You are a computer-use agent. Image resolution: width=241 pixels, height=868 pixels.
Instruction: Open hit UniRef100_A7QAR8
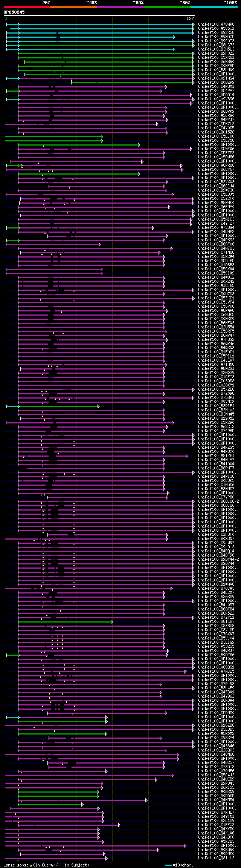216,24
